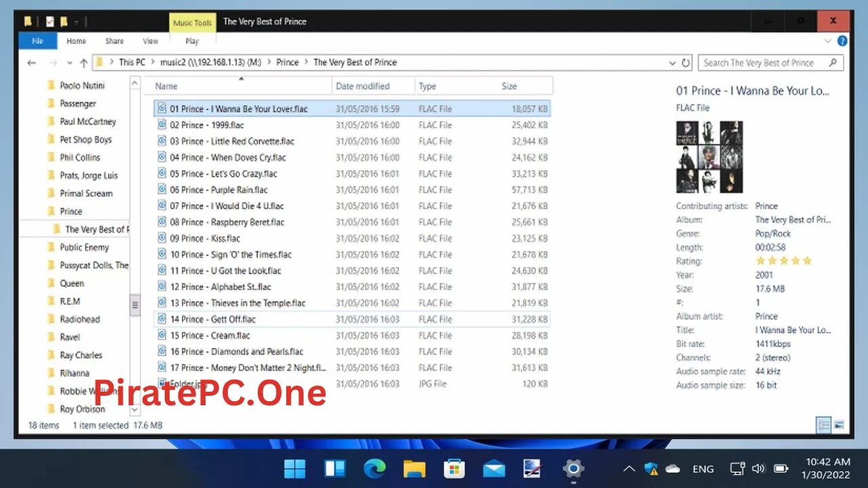
Task: Open the Windows Start menu
Action: click(x=295, y=468)
